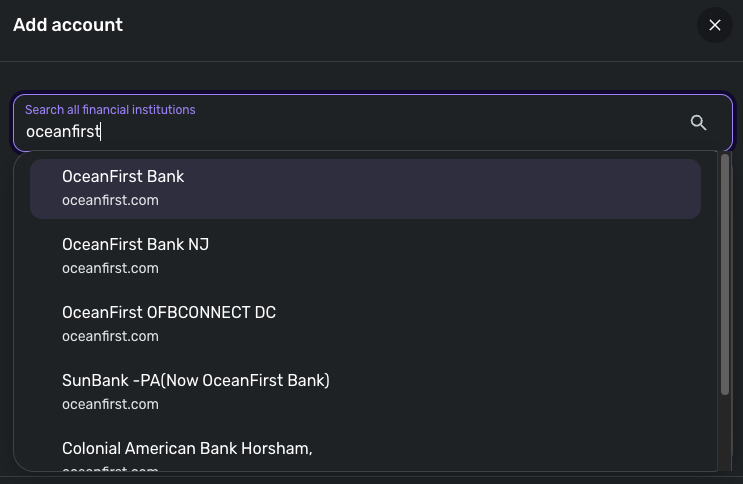743x484 pixels.
Task: Click the partially visible last result's domain
Action: click(110, 468)
